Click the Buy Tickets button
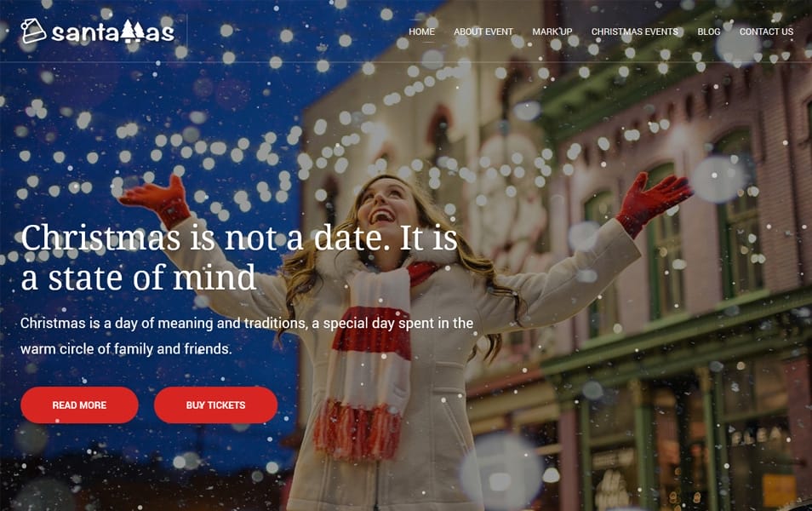Screen dimensions: 812x511 [x=215, y=405]
